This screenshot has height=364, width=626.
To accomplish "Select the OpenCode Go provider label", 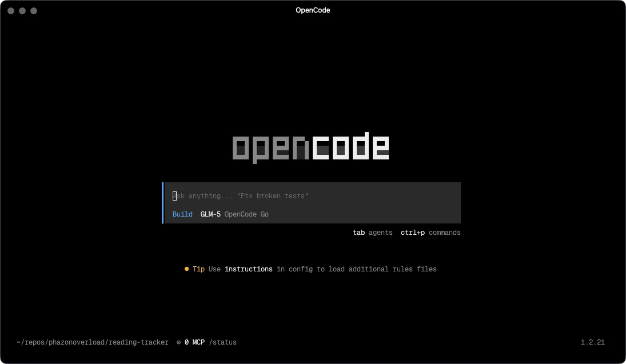I will [x=246, y=214].
